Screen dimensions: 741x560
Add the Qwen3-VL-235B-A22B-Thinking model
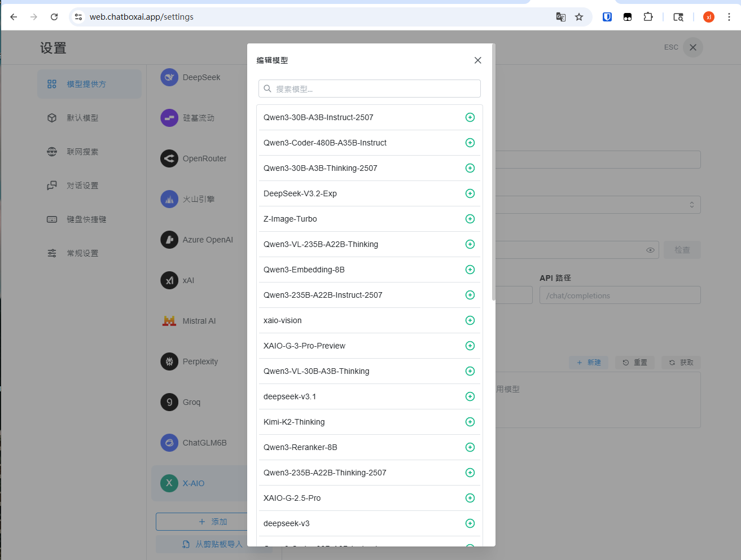470,244
